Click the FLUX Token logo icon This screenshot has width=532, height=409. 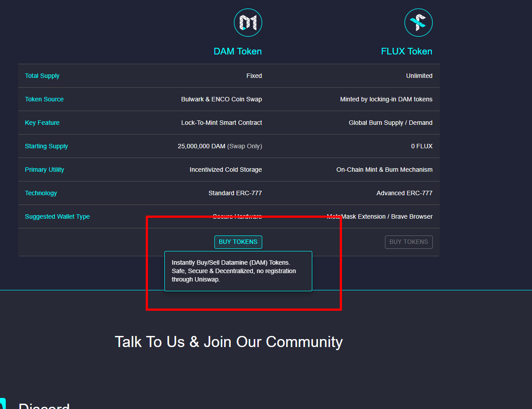coord(419,23)
